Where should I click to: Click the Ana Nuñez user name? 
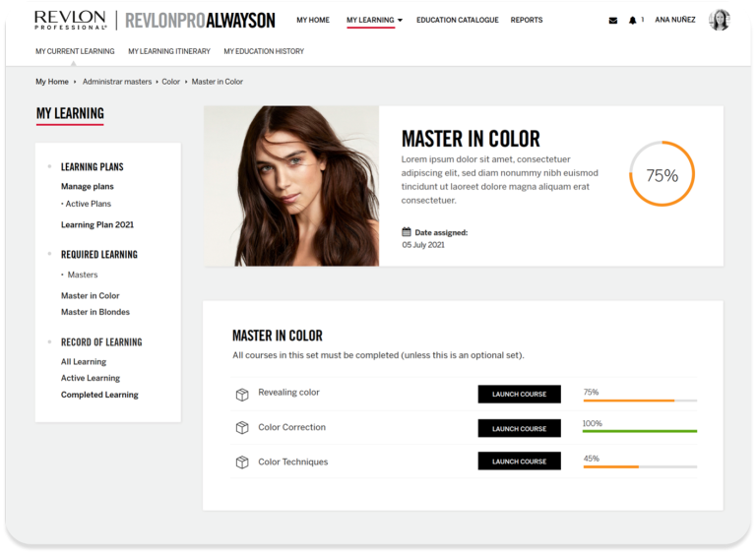(675, 20)
